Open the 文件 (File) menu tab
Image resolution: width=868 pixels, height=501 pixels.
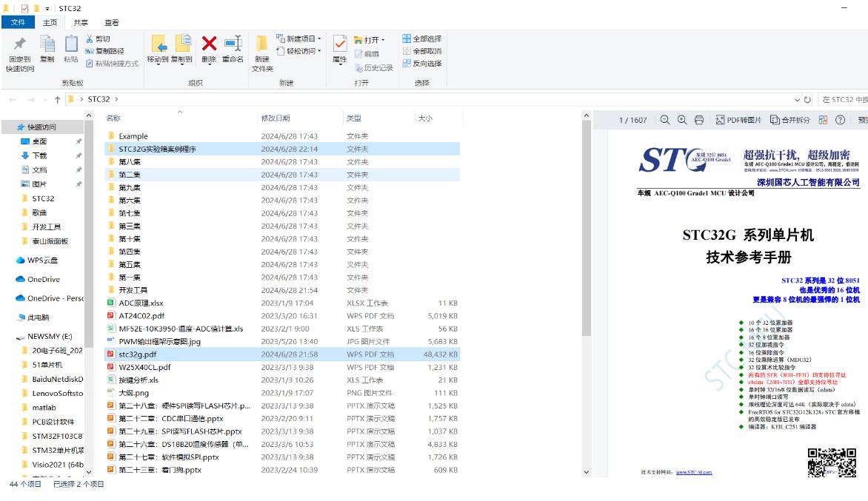pos(19,22)
